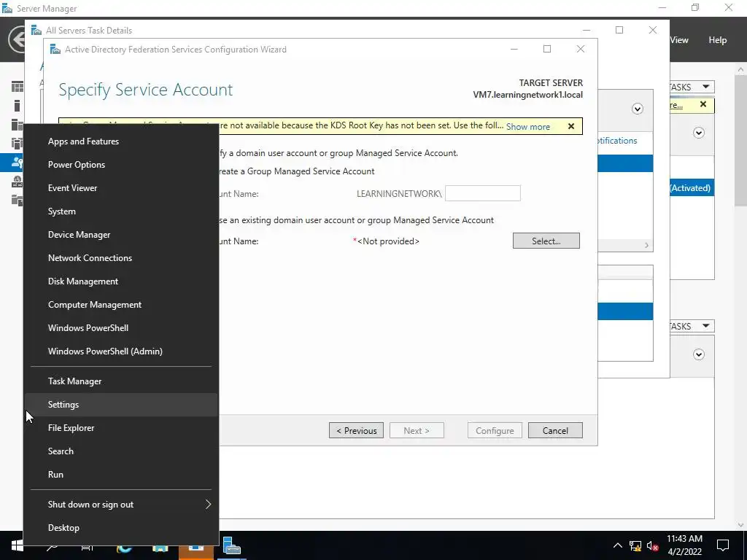Open the Action Center notifications icon
This screenshot has height=560, width=747.
[x=723, y=545]
